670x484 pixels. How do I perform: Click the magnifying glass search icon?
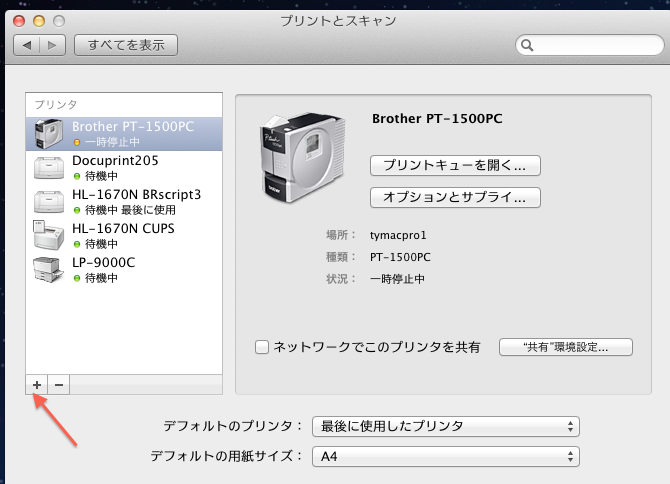(527, 45)
